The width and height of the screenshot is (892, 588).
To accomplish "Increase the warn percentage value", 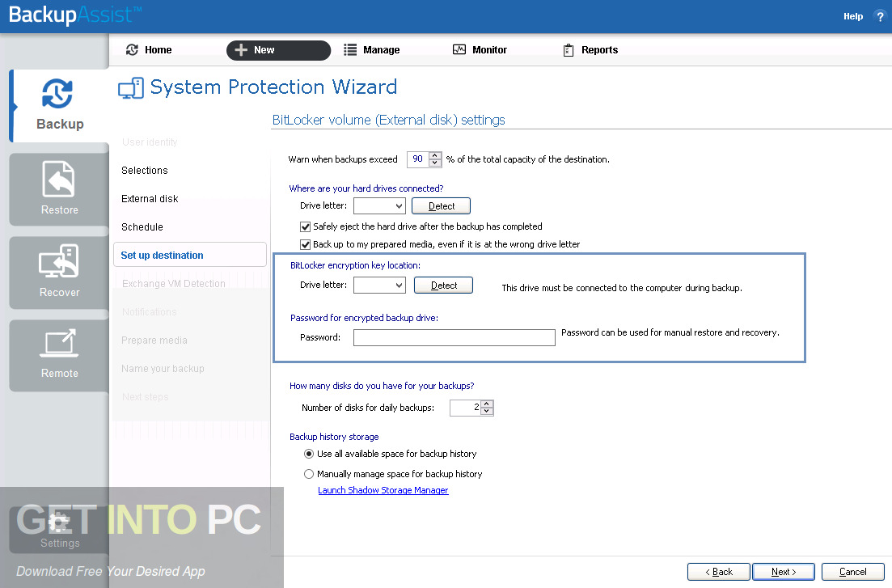I will tap(435, 155).
